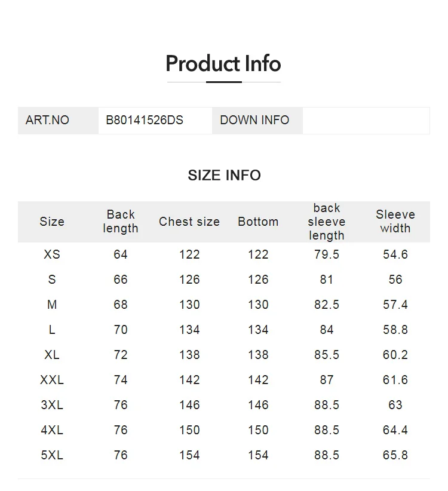Screen dimensions: 448x491
Task: Click the Size column header
Action: pos(52,222)
